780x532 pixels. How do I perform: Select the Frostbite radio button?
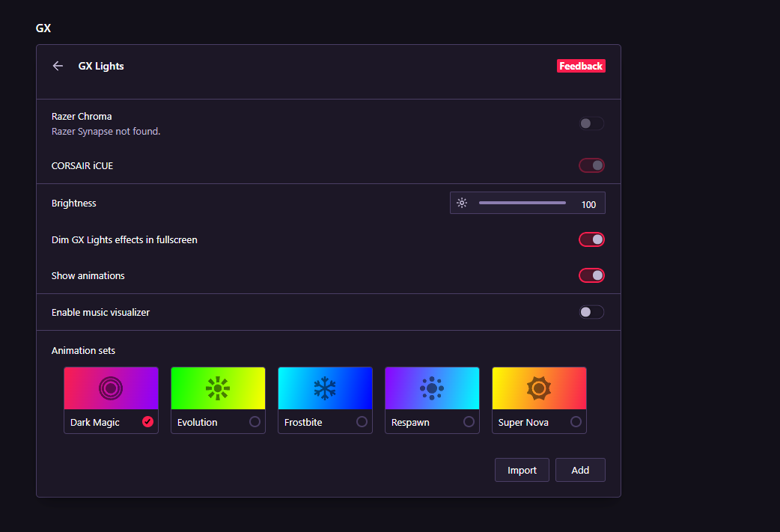pyautogui.click(x=362, y=421)
